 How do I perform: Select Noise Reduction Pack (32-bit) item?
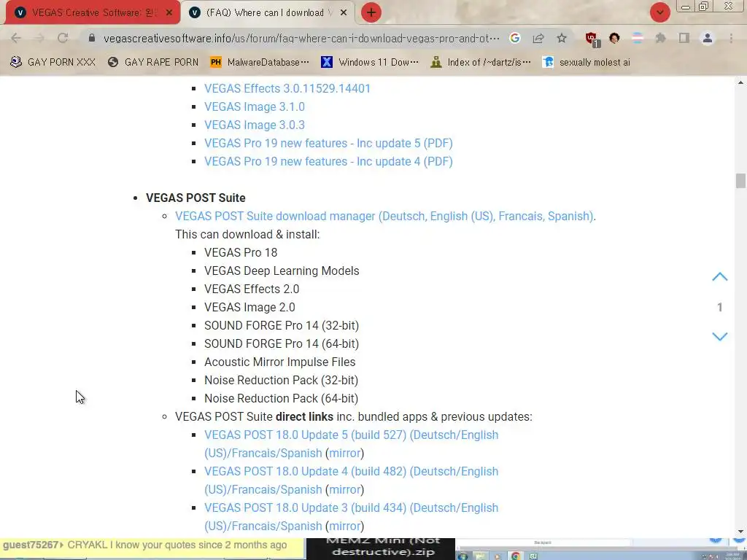pyautogui.click(x=281, y=381)
